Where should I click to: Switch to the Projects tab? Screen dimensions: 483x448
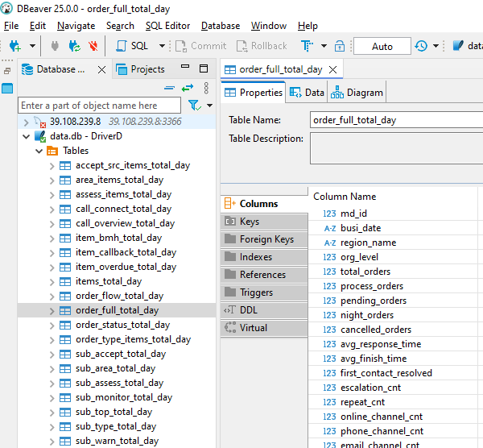pyautogui.click(x=140, y=69)
